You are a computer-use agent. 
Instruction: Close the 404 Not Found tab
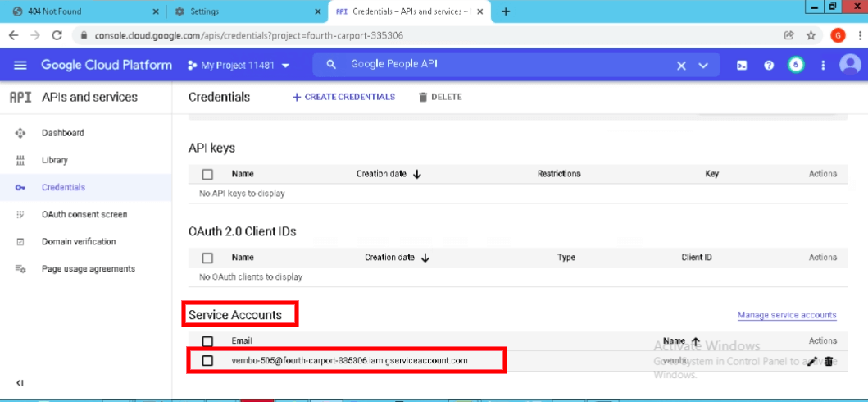coord(155,11)
